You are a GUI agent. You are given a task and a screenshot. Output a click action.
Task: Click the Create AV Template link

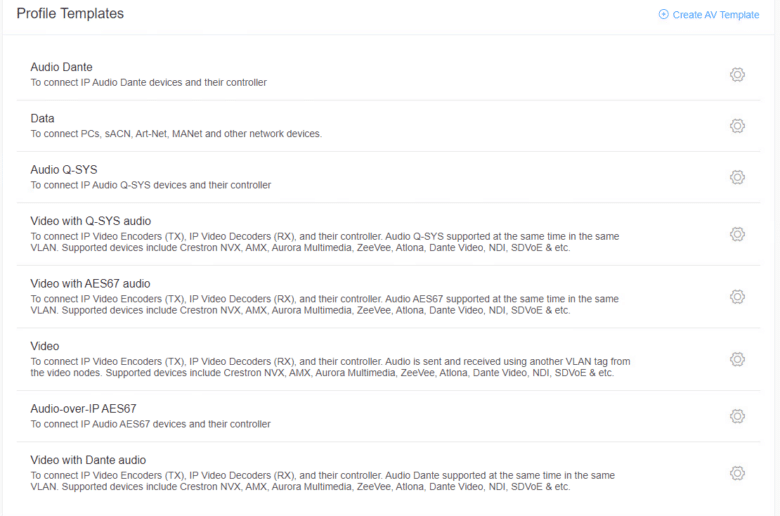click(x=715, y=15)
